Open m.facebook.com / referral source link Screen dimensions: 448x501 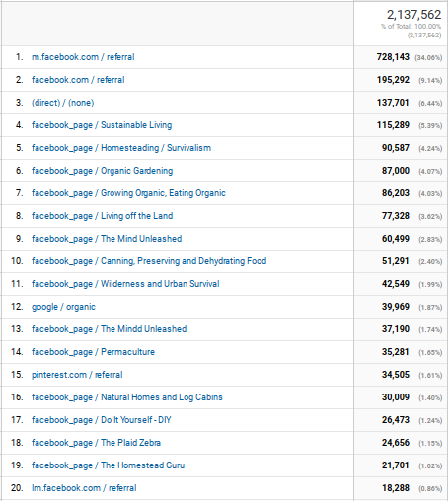click(x=83, y=57)
